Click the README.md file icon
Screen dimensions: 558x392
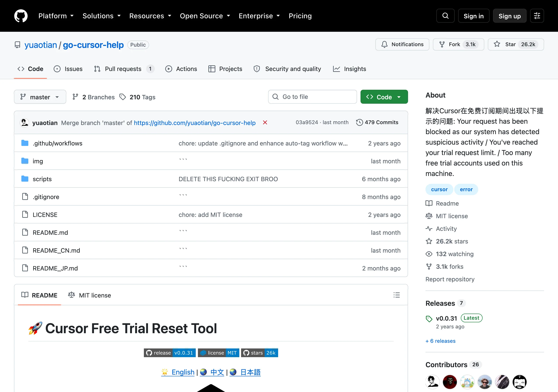(x=25, y=232)
